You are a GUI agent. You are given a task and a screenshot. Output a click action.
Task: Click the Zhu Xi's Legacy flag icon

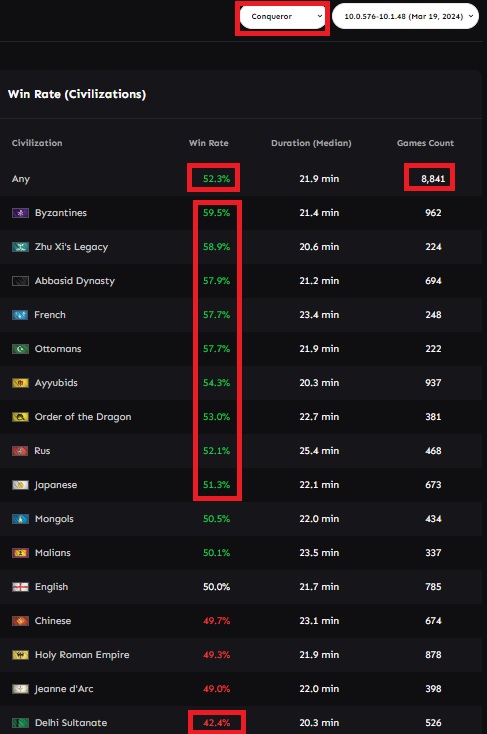pyautogui.click(x=20, y=247)
